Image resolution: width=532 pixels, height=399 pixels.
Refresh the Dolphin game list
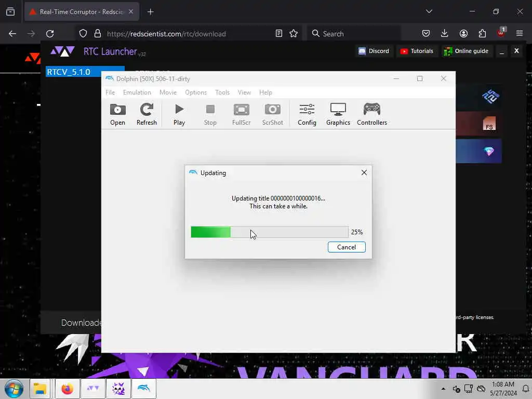click(147, 114)
